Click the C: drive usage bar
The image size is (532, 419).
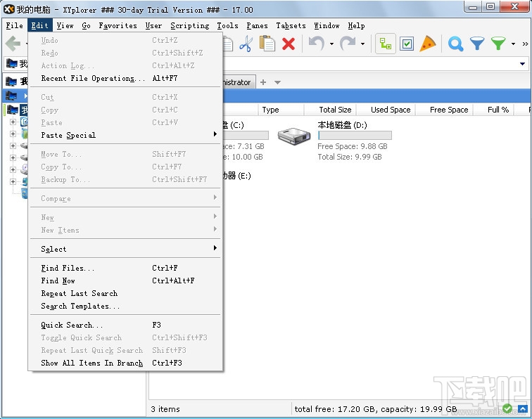tap(246, 136)
